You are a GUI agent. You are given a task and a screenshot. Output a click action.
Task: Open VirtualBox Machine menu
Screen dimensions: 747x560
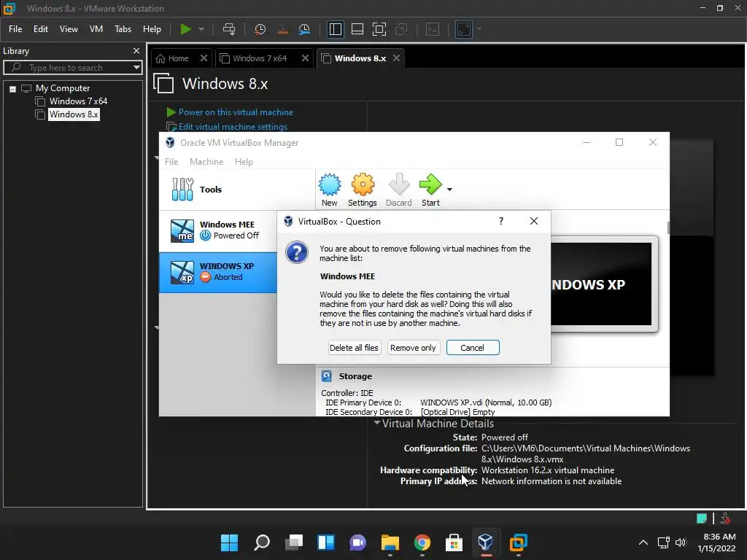pos(206,162)
